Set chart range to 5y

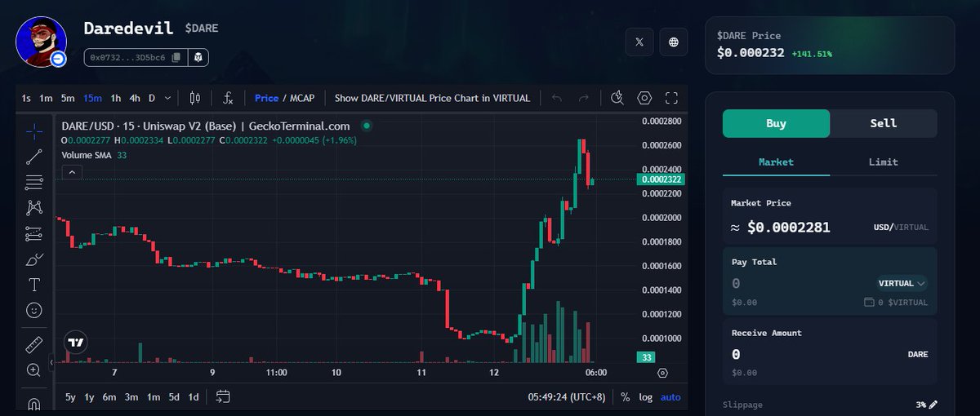pos(70,397)
